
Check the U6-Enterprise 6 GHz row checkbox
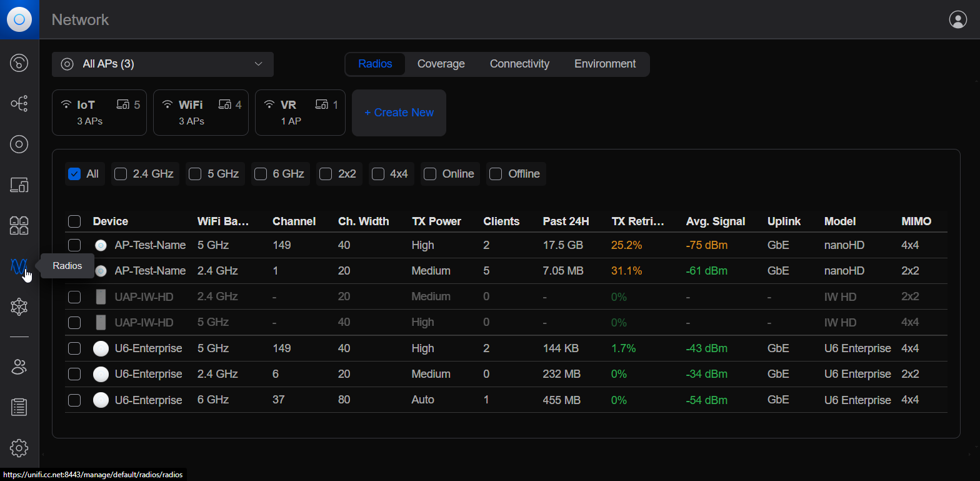[74, 400]
